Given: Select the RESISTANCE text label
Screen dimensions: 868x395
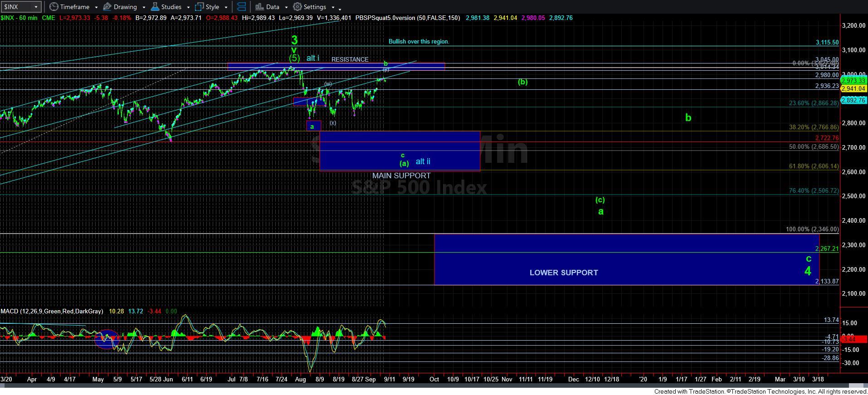Looking at the screenshot, I should (350, 59).
